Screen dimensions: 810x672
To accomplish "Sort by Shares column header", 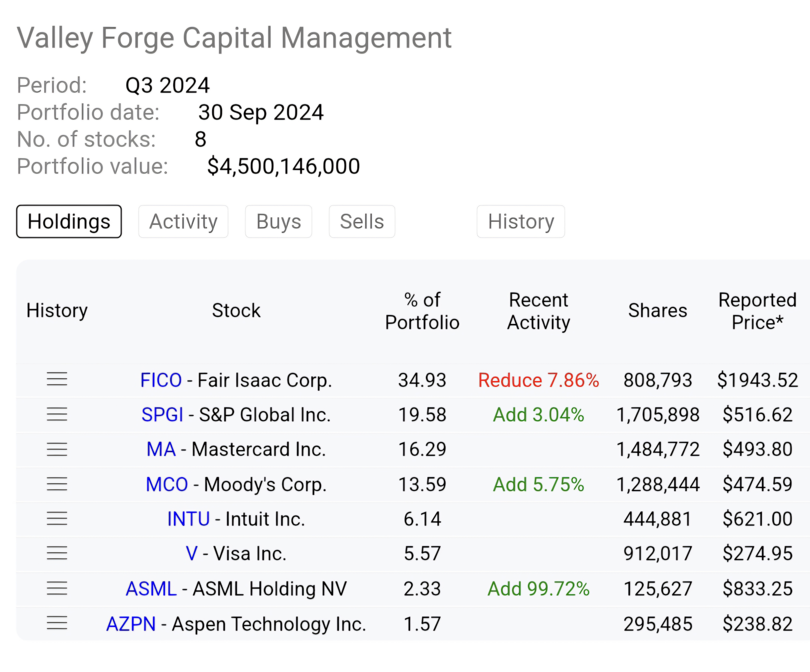I will tap(658, 310).
